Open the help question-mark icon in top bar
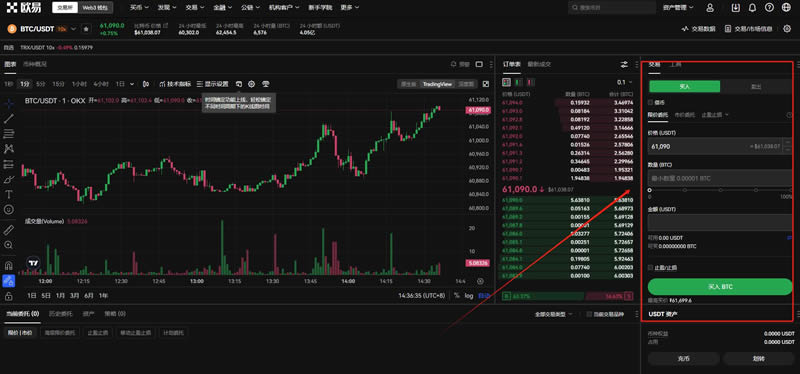 point(769,8)
